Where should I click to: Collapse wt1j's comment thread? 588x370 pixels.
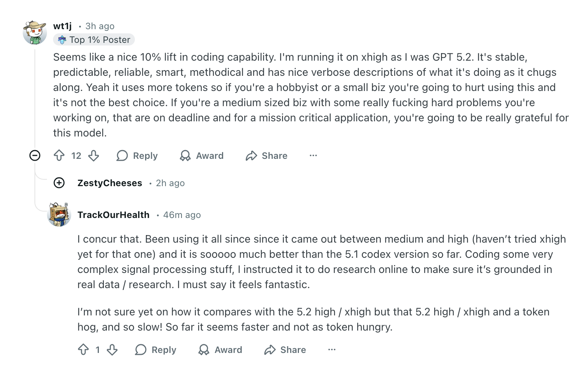(x=35, y=155)
